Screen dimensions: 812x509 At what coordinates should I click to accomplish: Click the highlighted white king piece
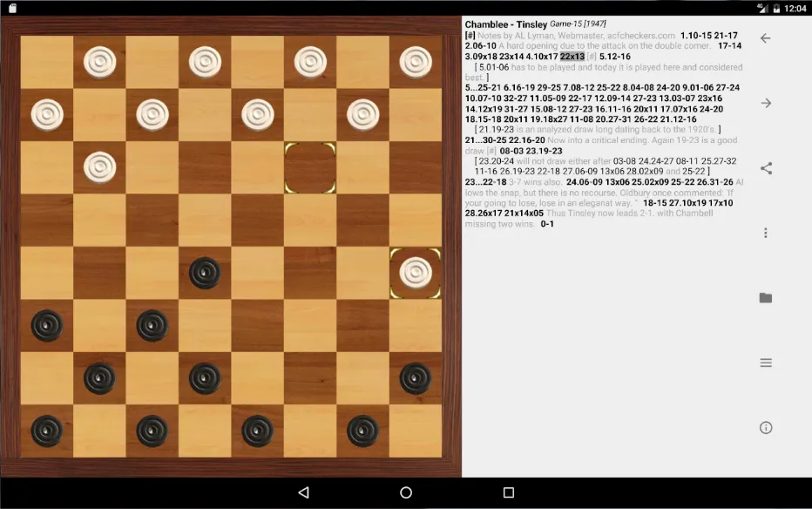[415, 271]
